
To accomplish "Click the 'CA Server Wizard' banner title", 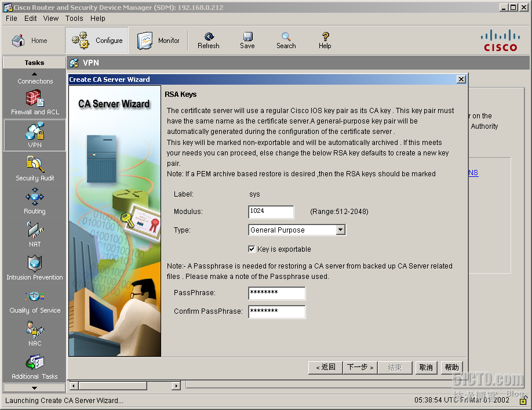I will tap(114, 104).
